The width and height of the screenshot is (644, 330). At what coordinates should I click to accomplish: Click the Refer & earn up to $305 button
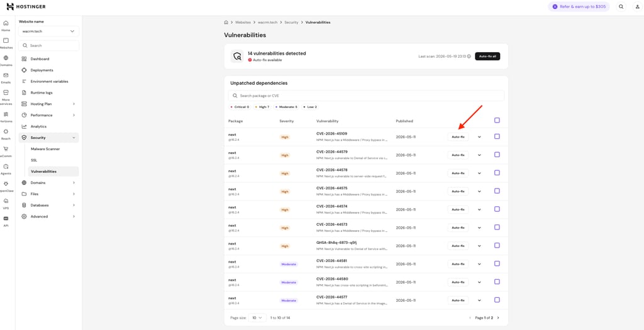click(x=579, y=6)
